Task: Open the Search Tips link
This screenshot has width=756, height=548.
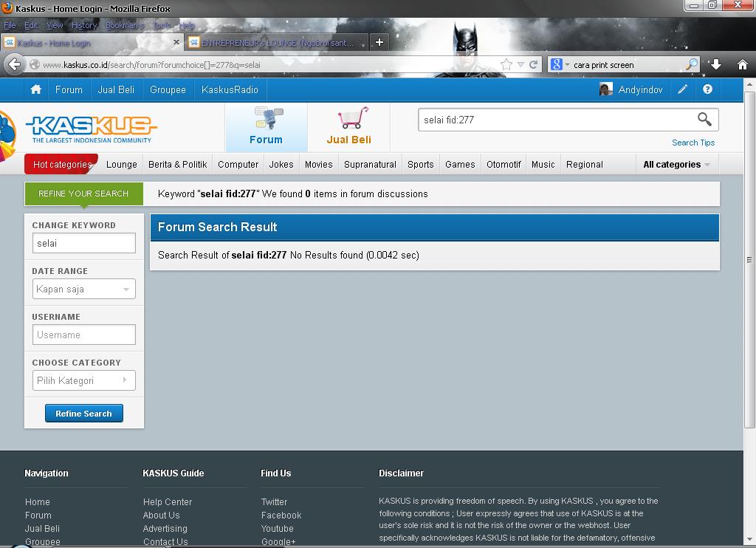Action: (x=693, y=143)
